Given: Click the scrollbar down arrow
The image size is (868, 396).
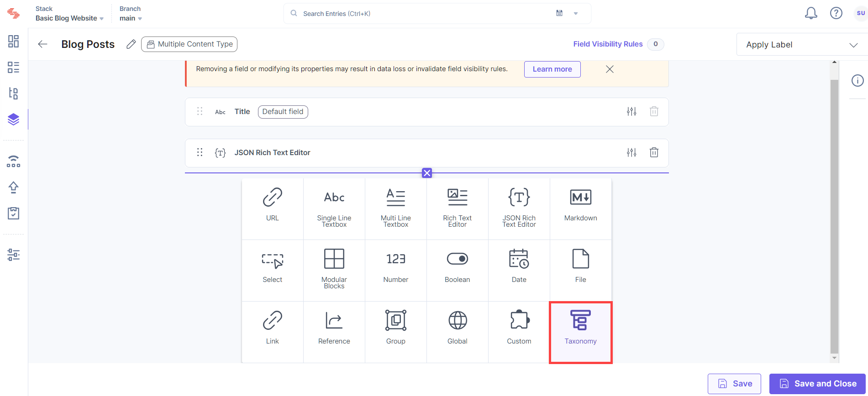Looking at the screenshot, I should 834,358.
